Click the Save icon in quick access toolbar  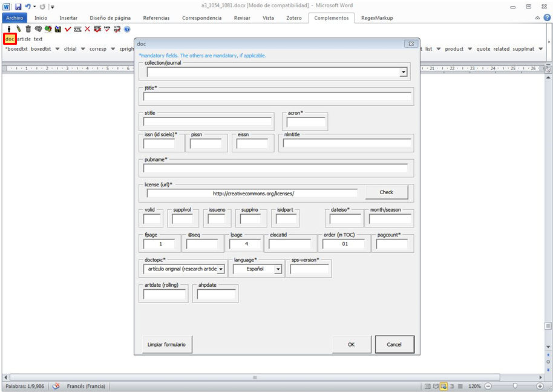coord(18,6)
